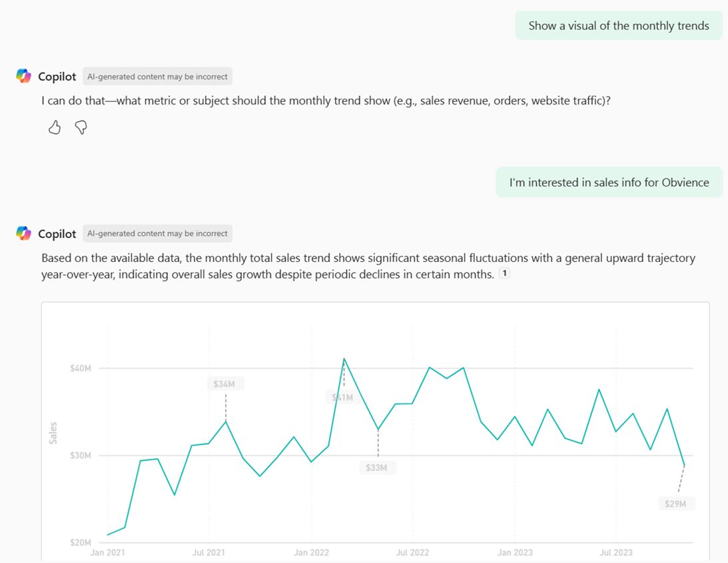Click first AI-generated content disclaimer badge

click(157, 77)
